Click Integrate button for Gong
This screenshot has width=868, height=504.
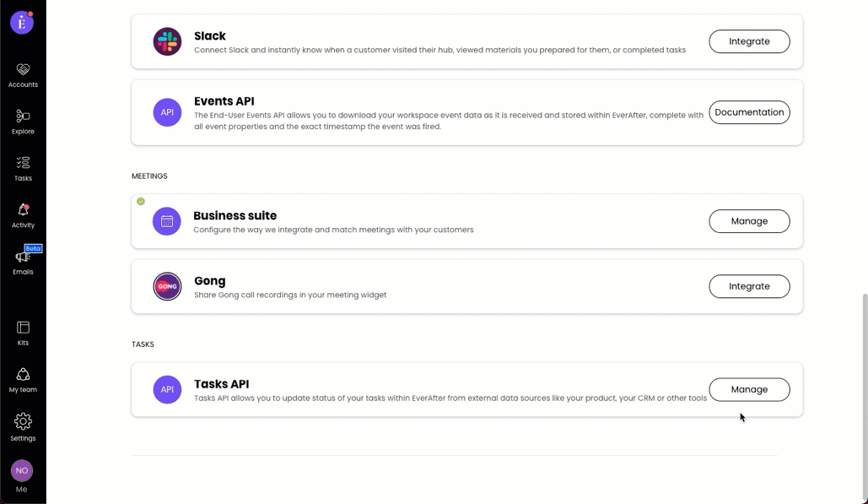pyautogui.click(x=749, y=286)
